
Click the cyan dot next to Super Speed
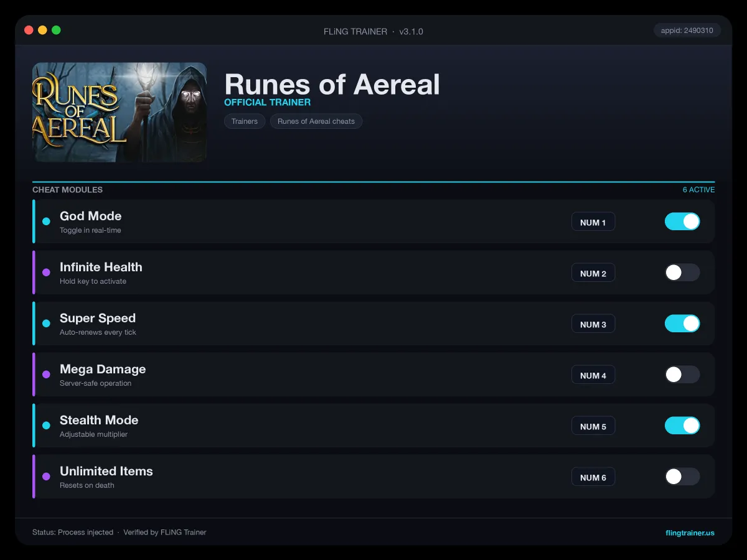point(46,324)
